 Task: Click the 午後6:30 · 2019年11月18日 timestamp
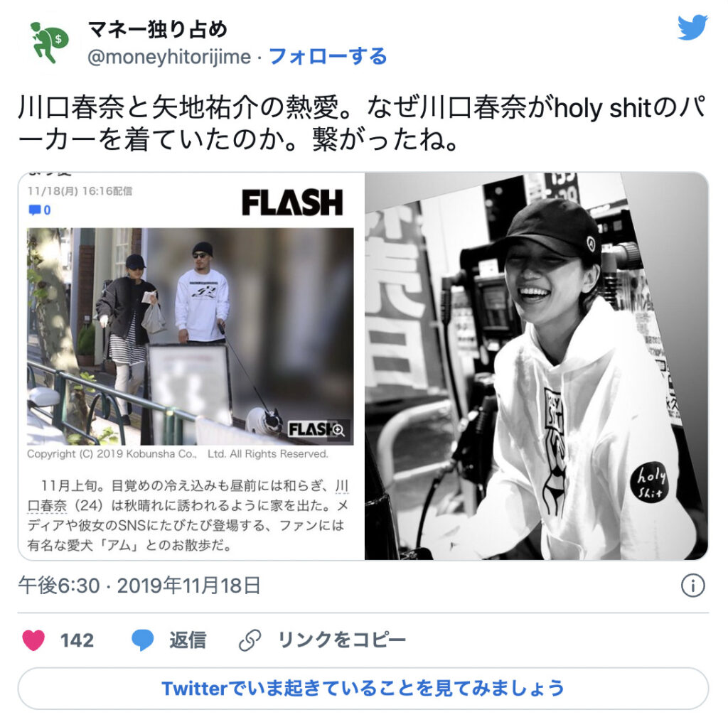(139, 586)
